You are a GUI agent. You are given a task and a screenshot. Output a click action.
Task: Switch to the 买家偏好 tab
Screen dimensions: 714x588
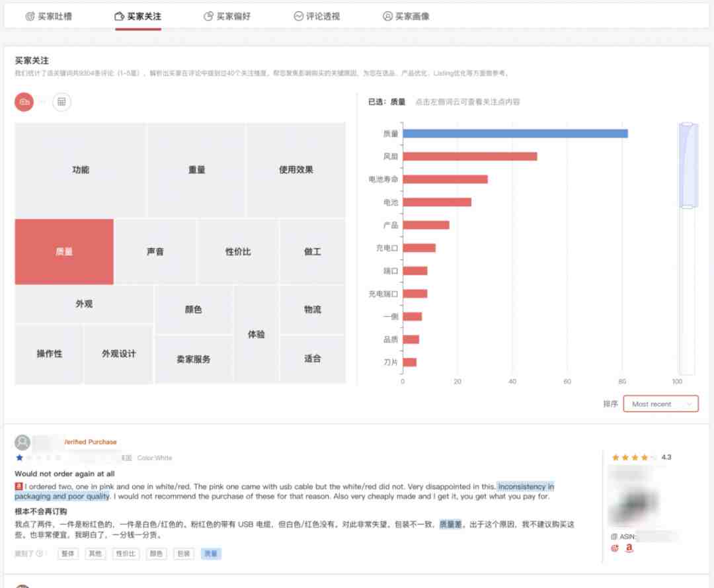[x=227, y=17]
